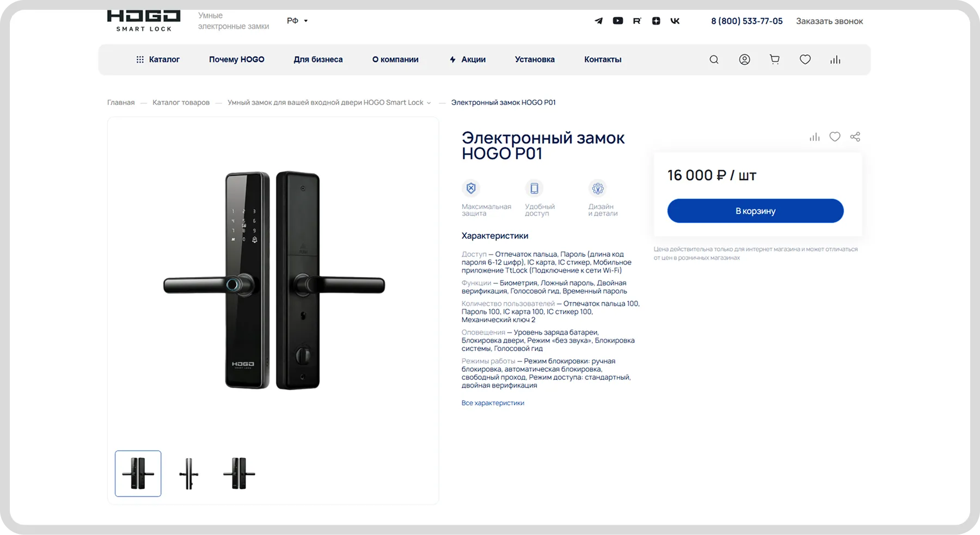Click the В корзину button

tap(755, 211)
